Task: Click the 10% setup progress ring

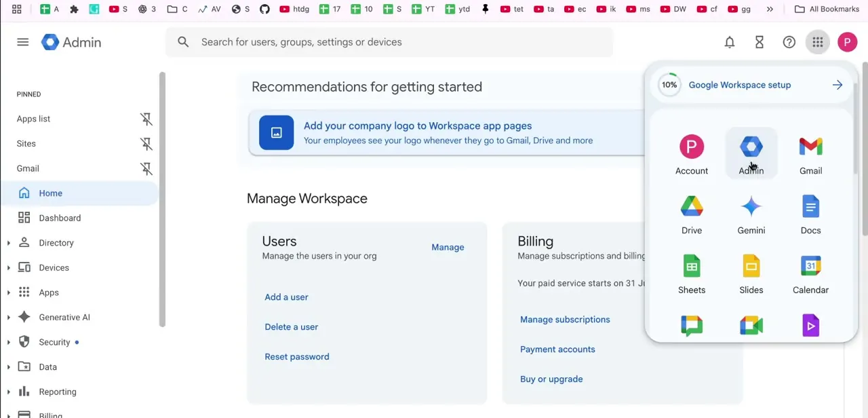Action: pyautogui.click(x=669, y=85)
